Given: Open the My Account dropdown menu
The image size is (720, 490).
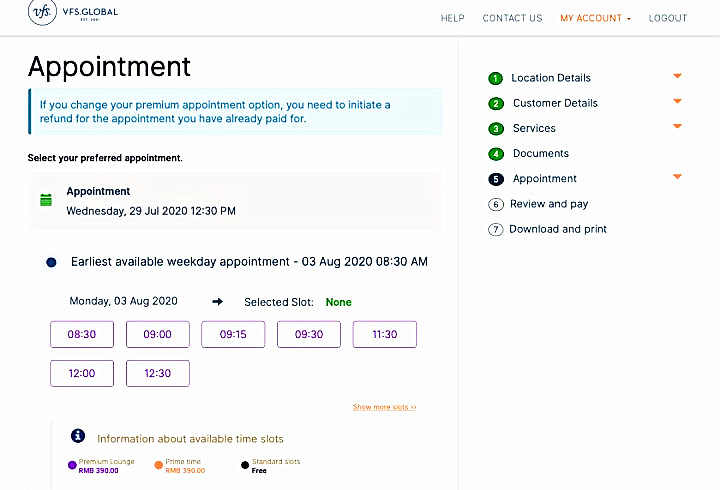Looking at the screenshot, I should [x=595, y=18].
